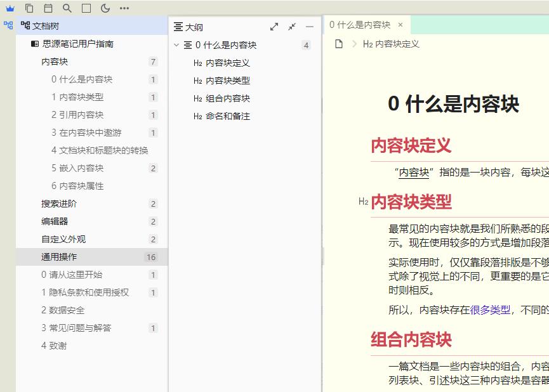
Task: Open document 5 嵌入内容块
Action: click(x=77, y=168)
